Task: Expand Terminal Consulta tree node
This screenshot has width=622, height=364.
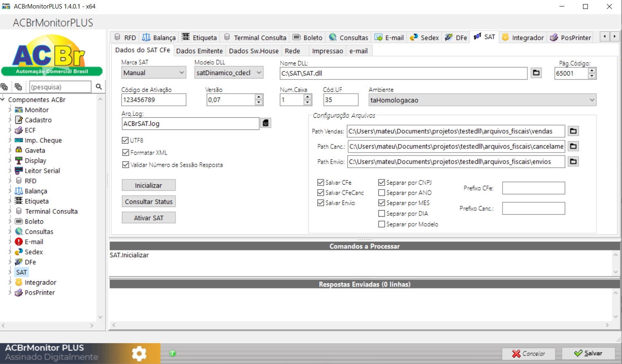Action: point(10,211)
